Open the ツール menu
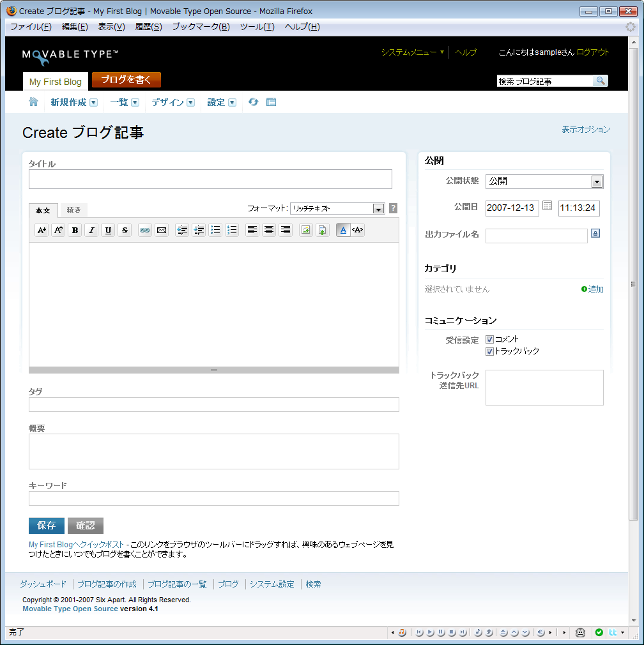The height and width of the screenshot is (645, 644). [257, 27]
